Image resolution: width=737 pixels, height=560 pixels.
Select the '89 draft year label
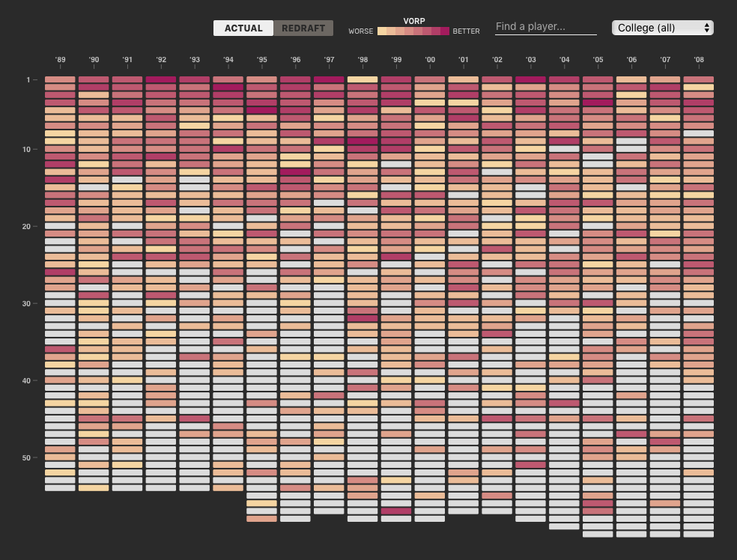click(x=60, y=60)
